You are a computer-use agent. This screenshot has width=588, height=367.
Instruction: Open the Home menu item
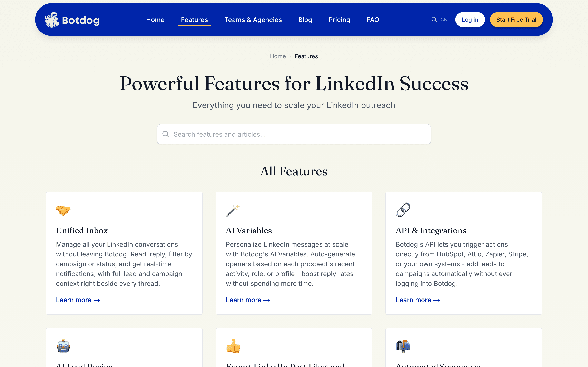(155, 20)
